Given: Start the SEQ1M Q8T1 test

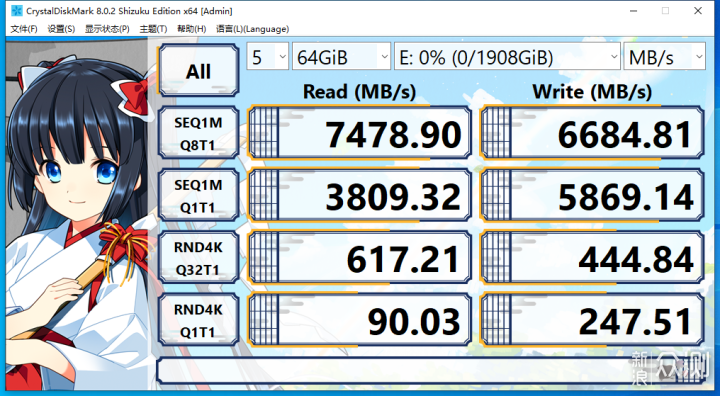Looking at the screenshot, I should (198, 133).
